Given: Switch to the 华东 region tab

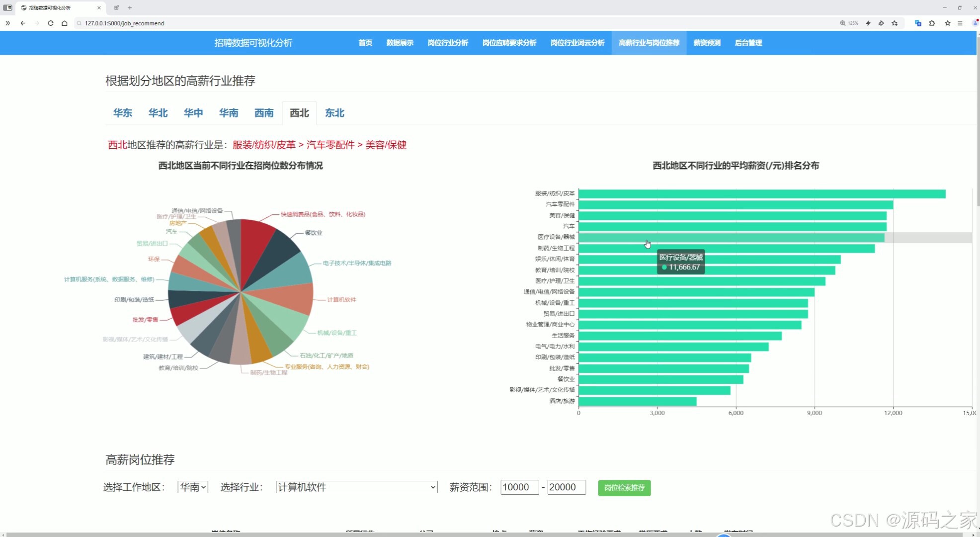Looking at the screenshot, I should 123,113.
